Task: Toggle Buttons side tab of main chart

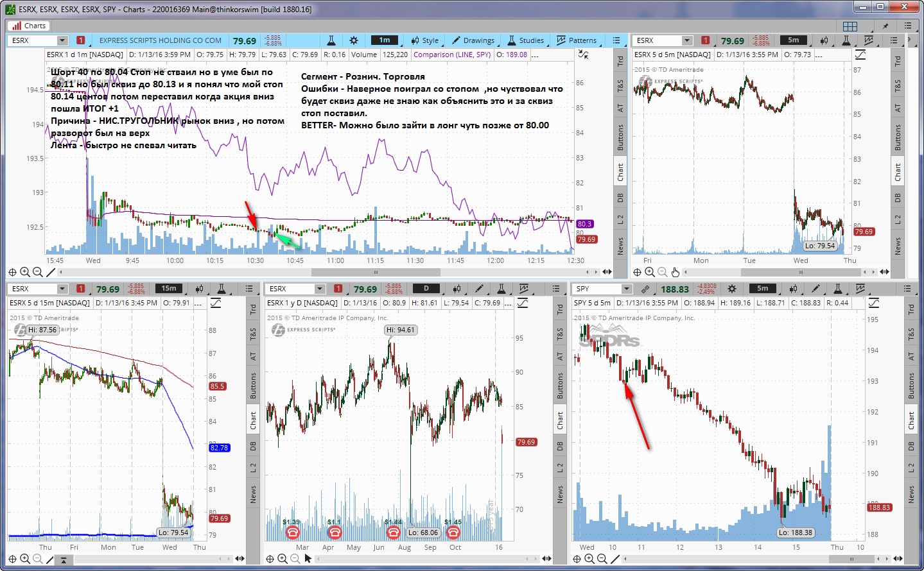Action: [620, 137]
